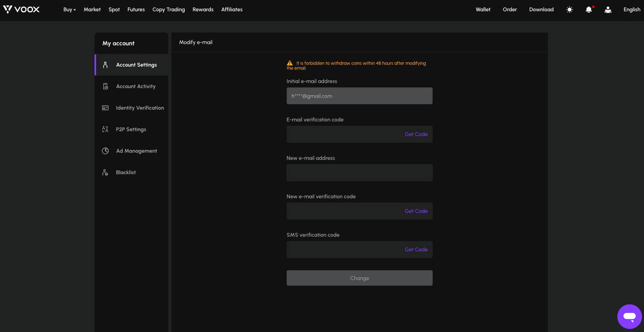
Task: Select Identity Verification in sidebar
Action: click(132, 108)
